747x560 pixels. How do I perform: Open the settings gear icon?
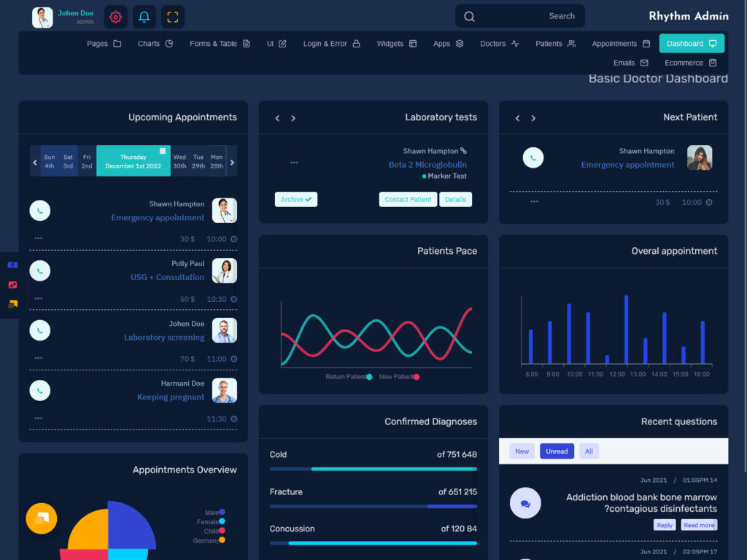click(115, 16)
